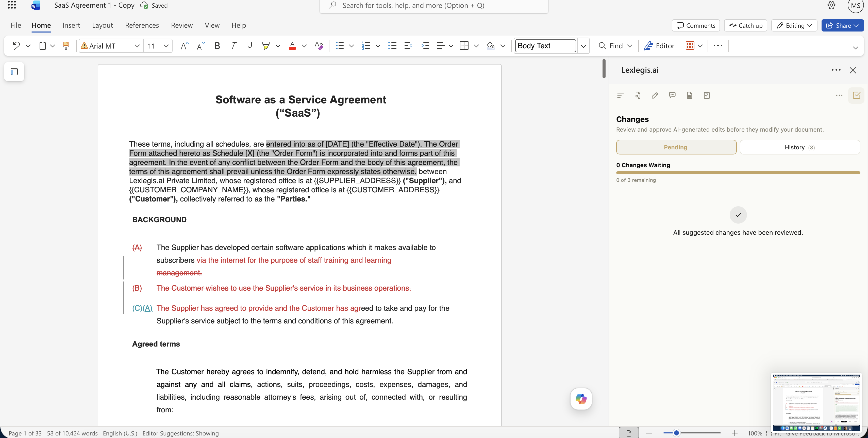Expand the ribbon display options chevron

coord(855,48)
